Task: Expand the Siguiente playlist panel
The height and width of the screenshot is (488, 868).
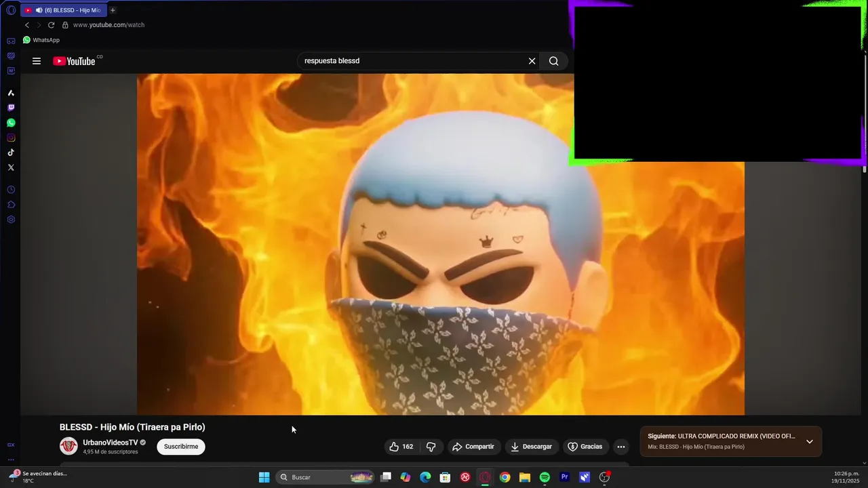Action: [810, 441]
